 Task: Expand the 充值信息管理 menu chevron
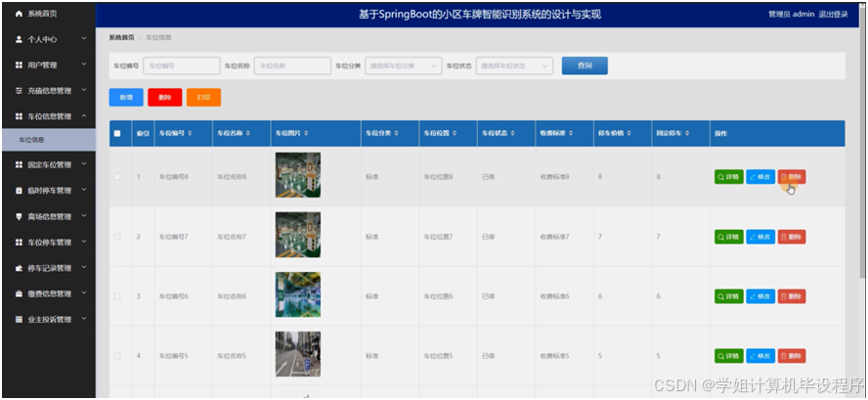click(84, 90)
